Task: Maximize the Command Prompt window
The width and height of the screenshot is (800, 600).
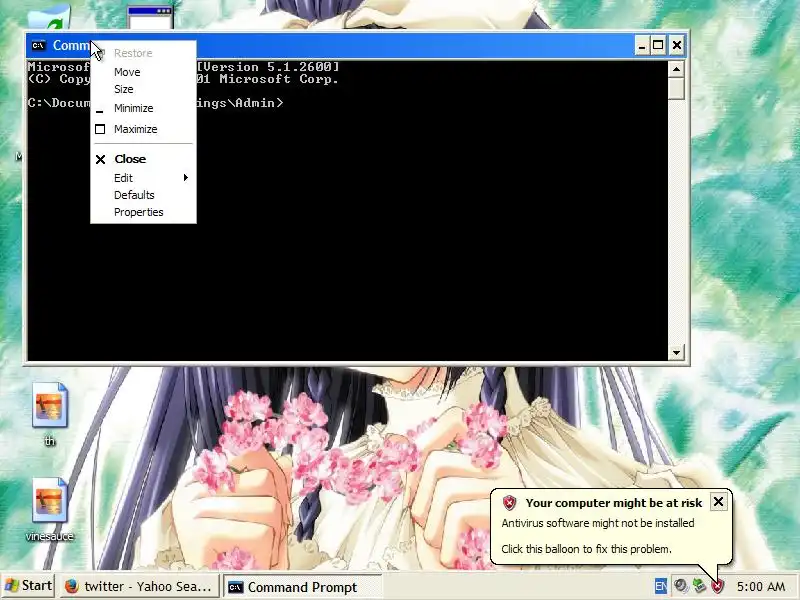Action: (x=658, y=45)
